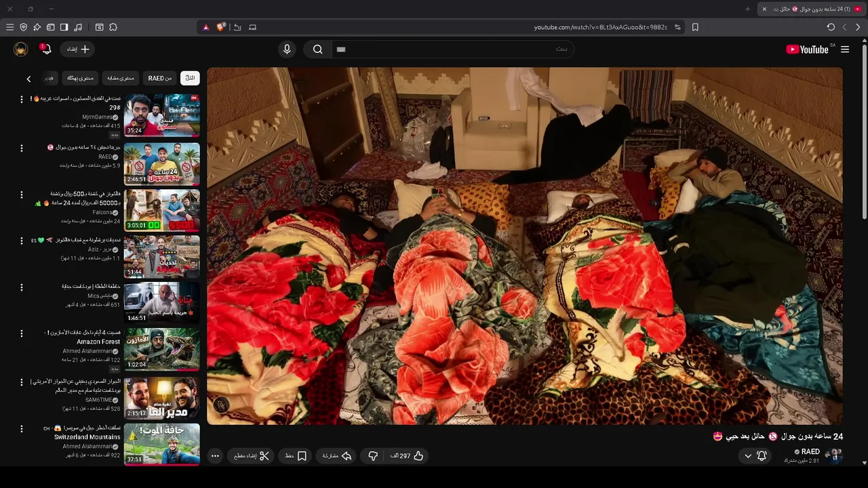Open options menu for the Falcons video

pyautogui.click(x=21, y=195)
